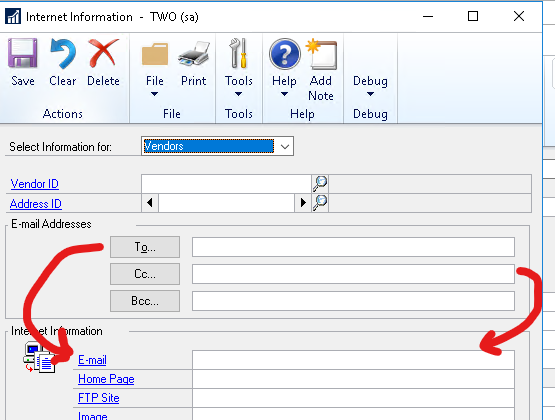Click the Clear undo arrow icon
The height and width of the screenshot is (420, 555).
pyautogui.click(x=63, y=53)
